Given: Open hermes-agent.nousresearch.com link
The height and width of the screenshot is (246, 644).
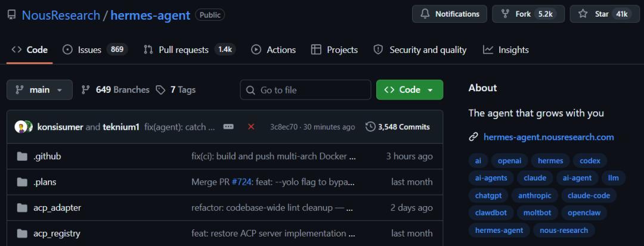Looking at the screenshot, I should point(549,137).
